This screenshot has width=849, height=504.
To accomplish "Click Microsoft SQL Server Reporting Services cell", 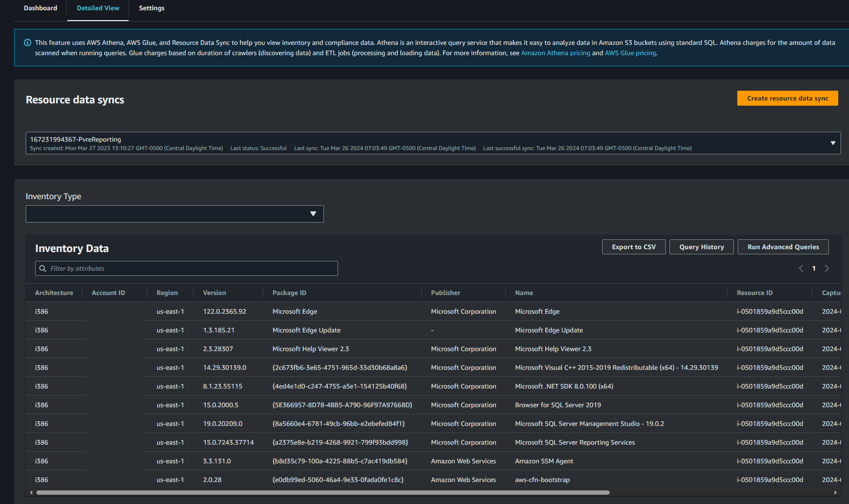I will (x=575, y=442).
